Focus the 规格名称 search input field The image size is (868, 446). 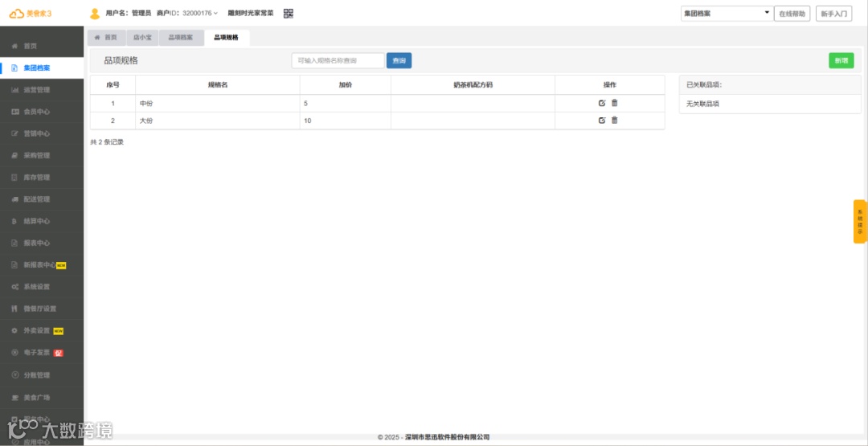[x=338, y=61]
